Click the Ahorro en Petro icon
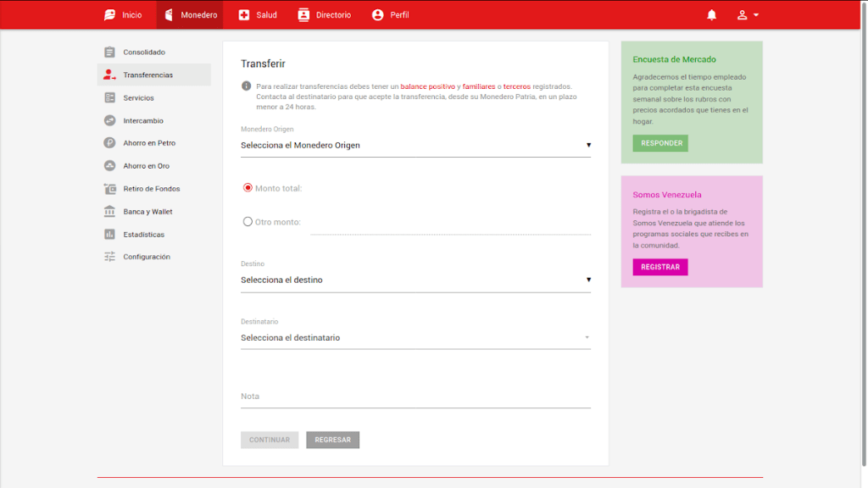This screenshot has height=488, width=868. 109,143
